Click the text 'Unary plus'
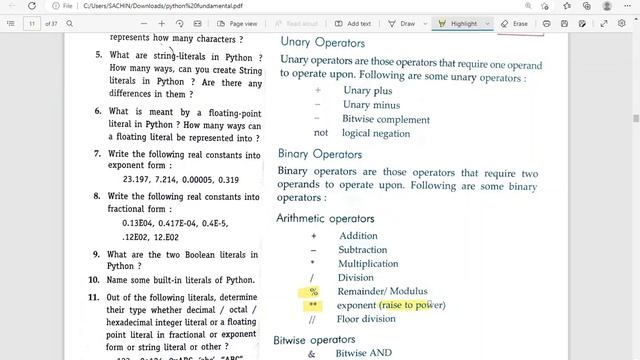 click(x=368, y=91)
